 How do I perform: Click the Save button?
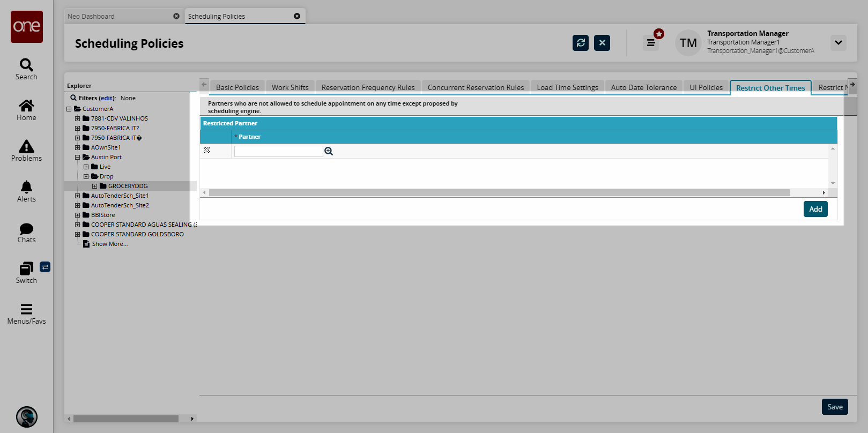[x=835, y=407]
